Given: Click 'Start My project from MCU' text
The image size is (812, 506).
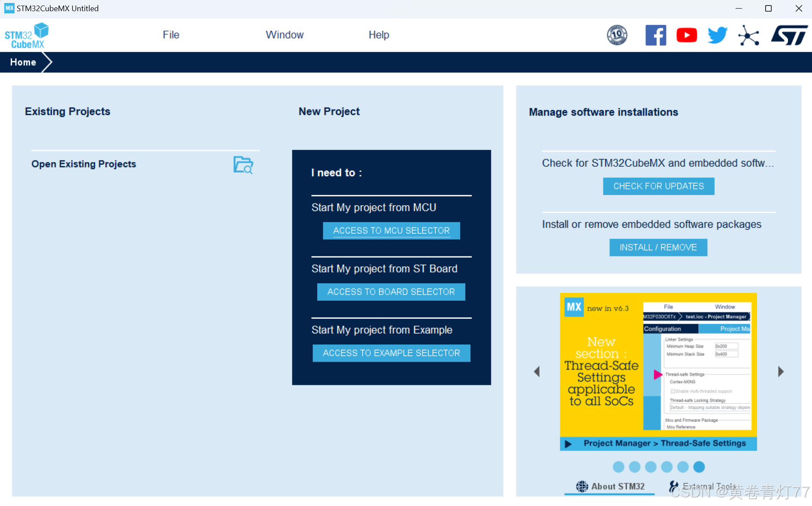Looking at the screenshot, I should (374, 207).
